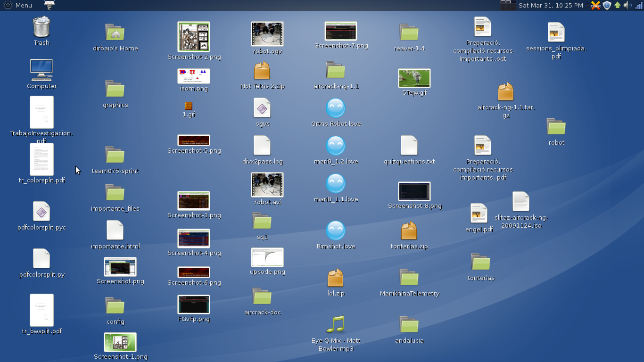Screen dimensions: 644x362
Task: Click the green update arrow tray icon
Action: [x=617, y=5]
